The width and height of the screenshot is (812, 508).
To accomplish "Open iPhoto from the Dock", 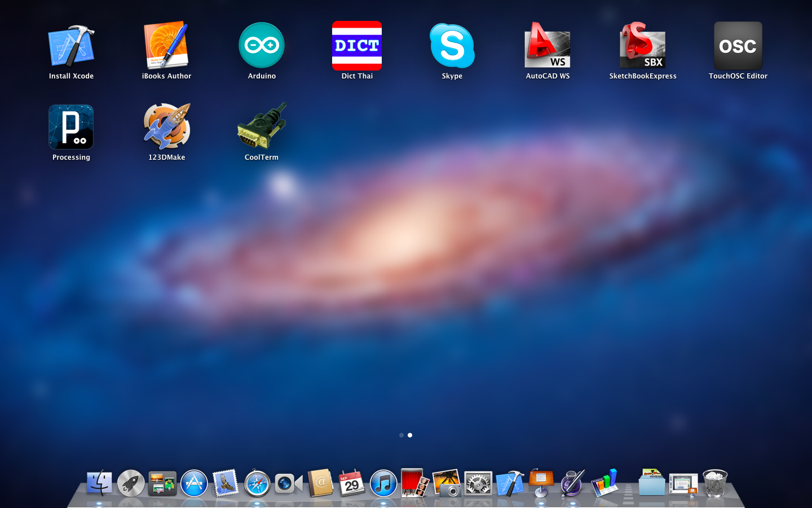I will tap(447, 484).
